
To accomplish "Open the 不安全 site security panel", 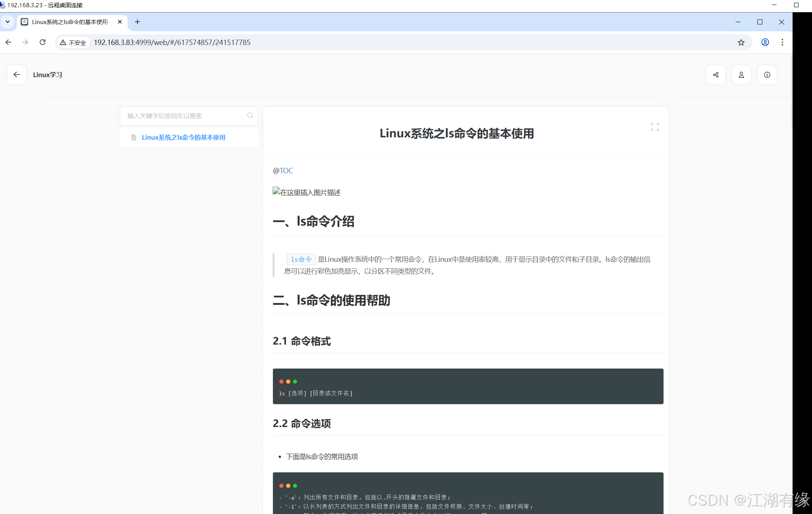I will click(x=73, y=42).
